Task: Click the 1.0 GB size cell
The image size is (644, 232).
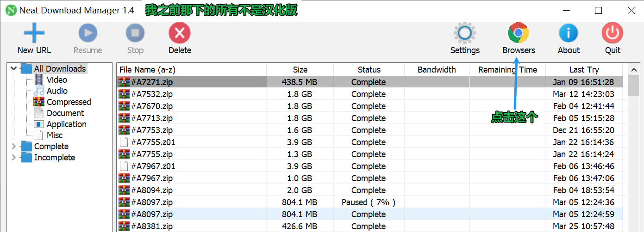Action: (x=300, y=178)
